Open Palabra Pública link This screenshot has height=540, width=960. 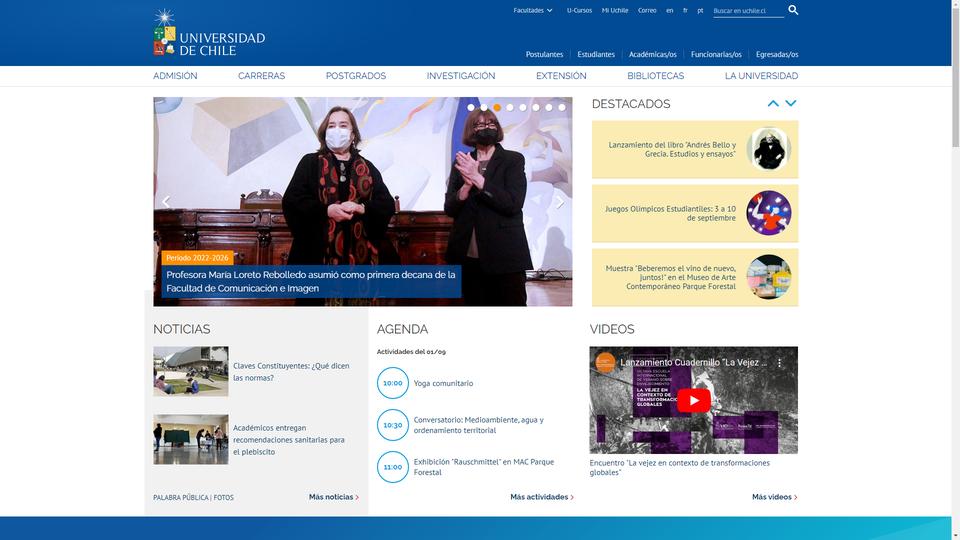click(181, 498)
